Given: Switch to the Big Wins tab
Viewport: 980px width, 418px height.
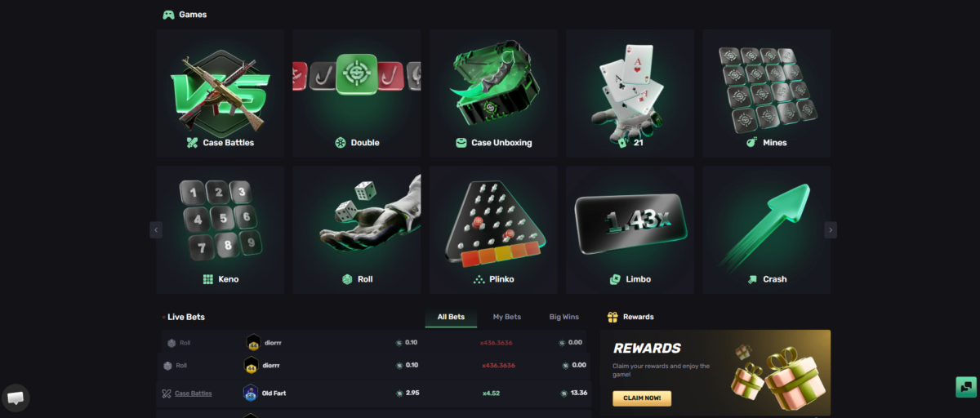Looking at the screenshot, I should click(563, 317).
